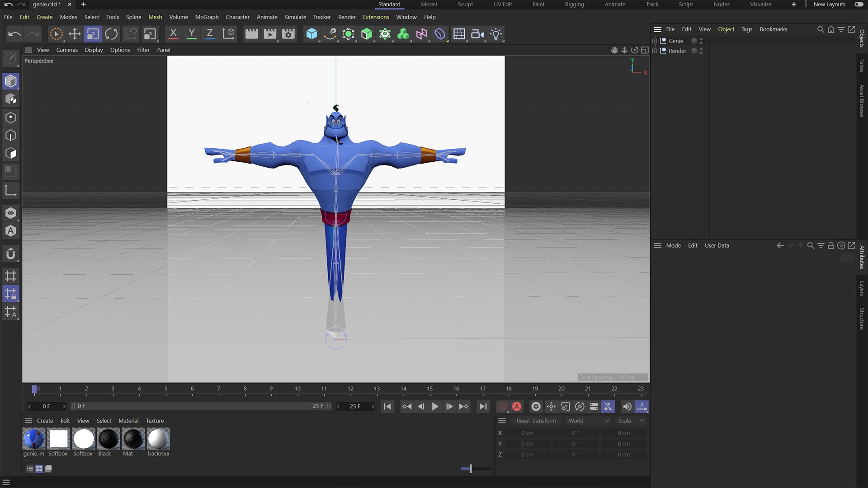Open Material Manager hamburger menu
The width and height of the screenshot is (868, 488).
28,421
